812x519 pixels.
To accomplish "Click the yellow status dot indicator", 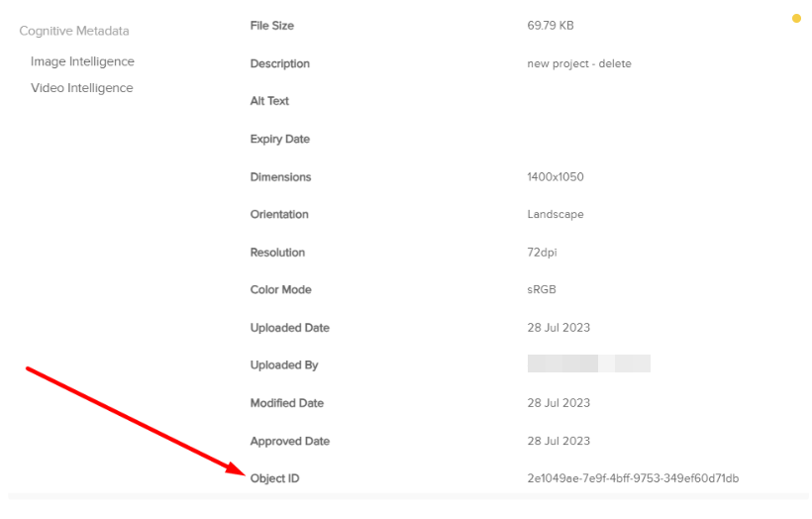I will click(x=796, y=18).
